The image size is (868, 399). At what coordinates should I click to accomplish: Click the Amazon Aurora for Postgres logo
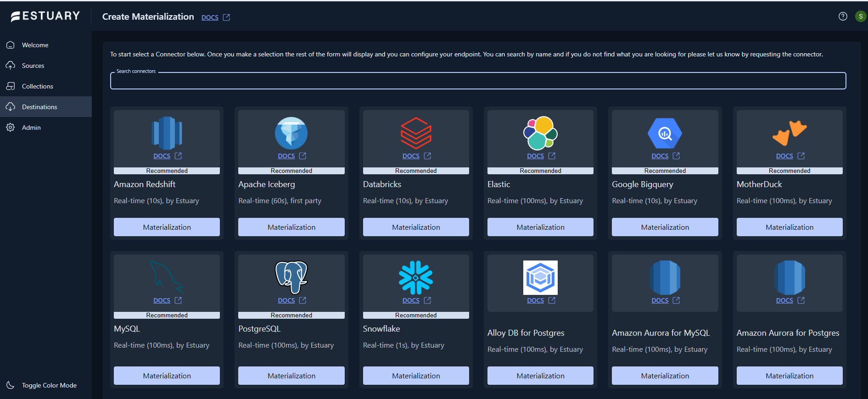coord(790,277)
